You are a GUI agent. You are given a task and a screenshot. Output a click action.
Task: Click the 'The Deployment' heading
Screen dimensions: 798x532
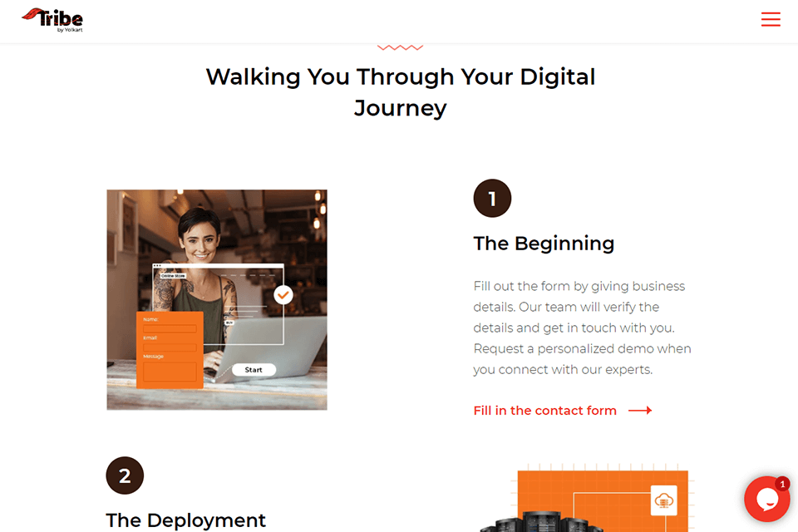[185, 520]
